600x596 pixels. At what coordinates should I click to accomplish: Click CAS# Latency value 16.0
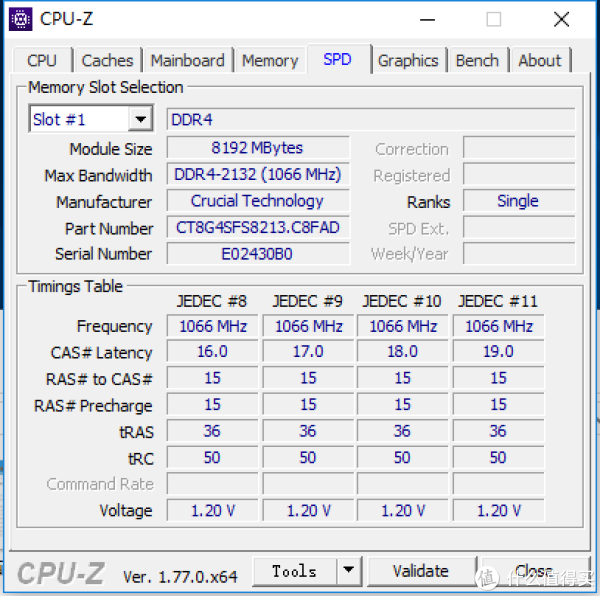tap(212, 352)
